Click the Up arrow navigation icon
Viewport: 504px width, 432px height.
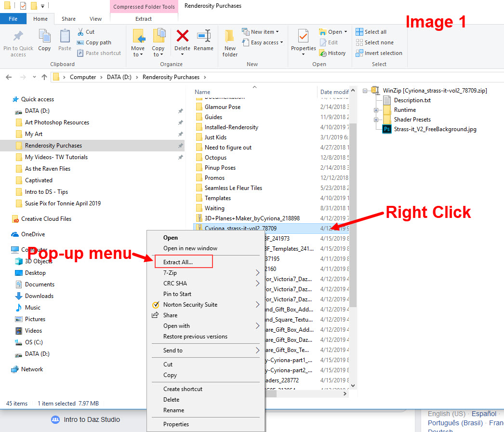tap(44, 77)
